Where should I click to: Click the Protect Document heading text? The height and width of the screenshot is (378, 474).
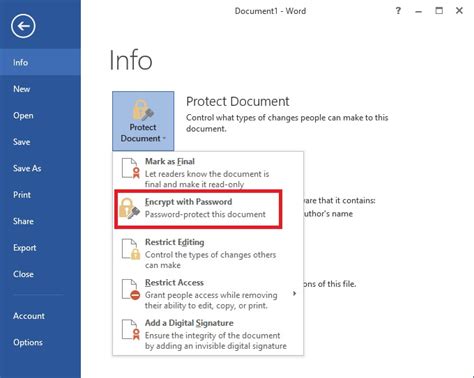[x=238, y=101]
